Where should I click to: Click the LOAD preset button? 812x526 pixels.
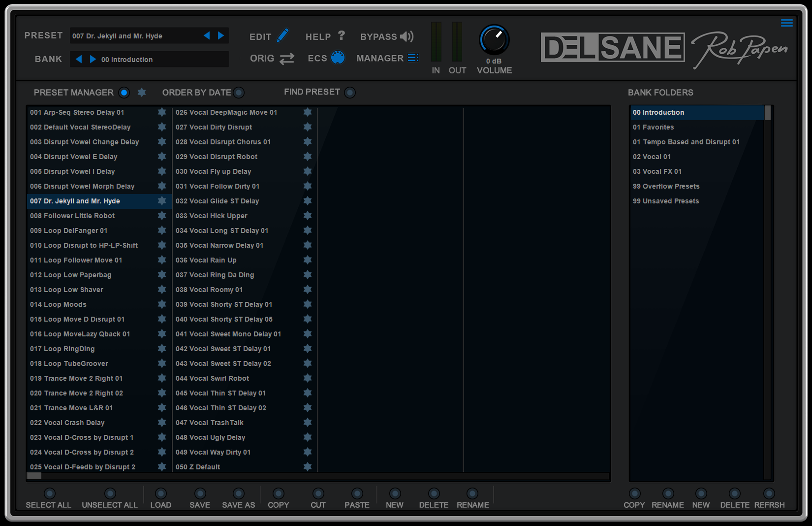(x=161, y=493)
